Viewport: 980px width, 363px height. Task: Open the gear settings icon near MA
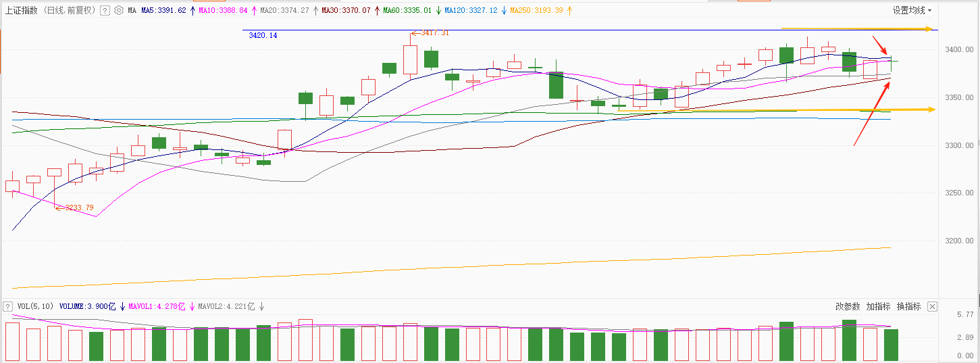(x=119, y=11)
